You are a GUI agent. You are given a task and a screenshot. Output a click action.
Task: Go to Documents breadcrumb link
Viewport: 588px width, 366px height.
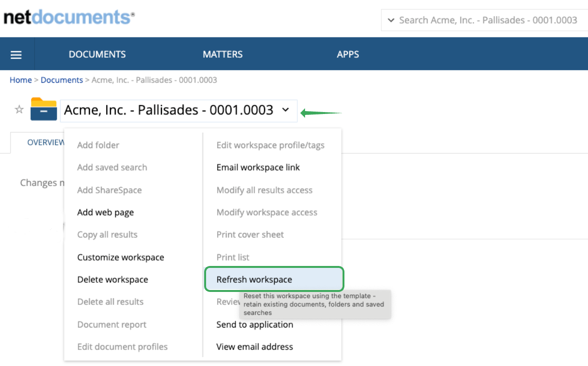(62, 80)
